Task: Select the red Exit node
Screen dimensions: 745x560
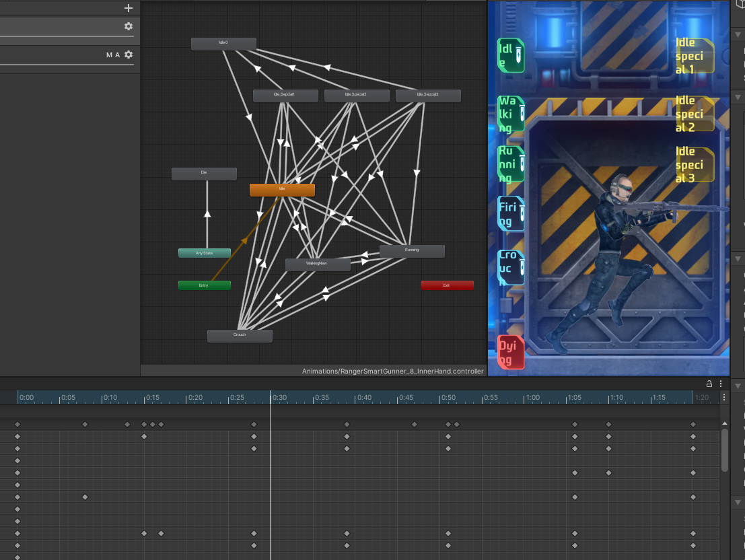Action: tap(447, 285)
